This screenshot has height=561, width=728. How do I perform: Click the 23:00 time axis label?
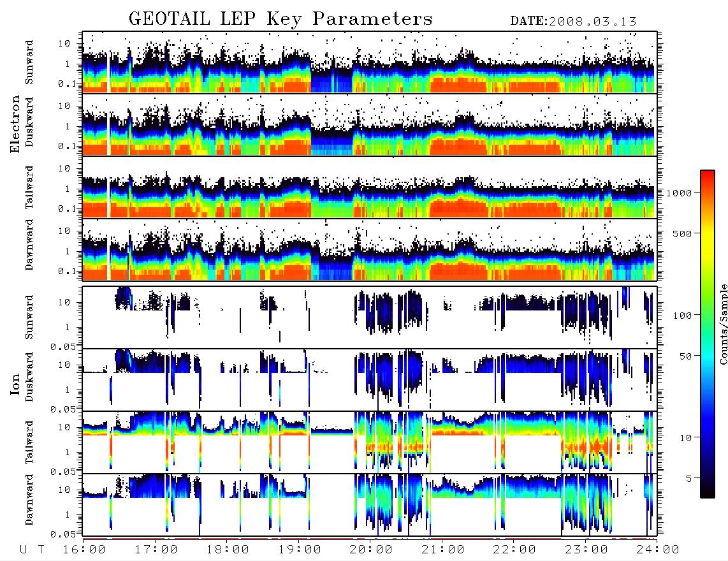click(587, 550)
